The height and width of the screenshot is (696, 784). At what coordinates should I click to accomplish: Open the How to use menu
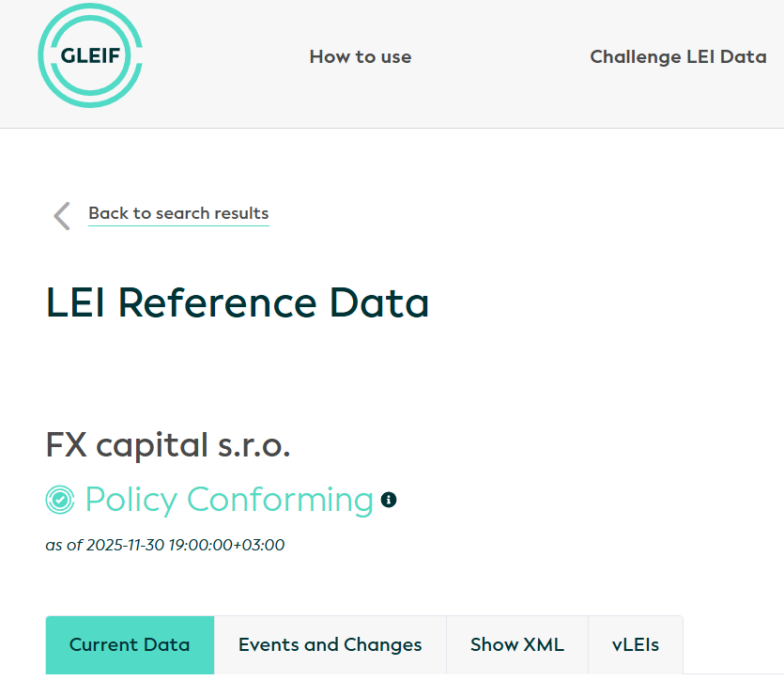[x=360, y=56]
